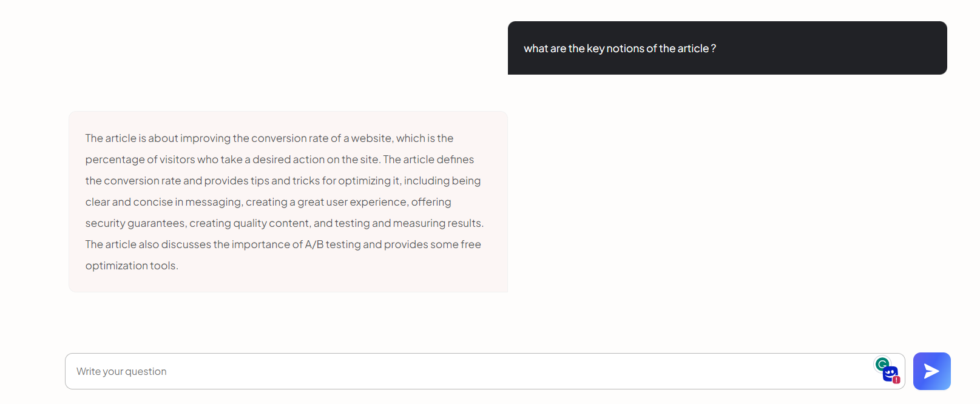Click the words "optimization tools." in the answer
The image size is (980, 404).
pyautogui.click(x=132, y=266)
